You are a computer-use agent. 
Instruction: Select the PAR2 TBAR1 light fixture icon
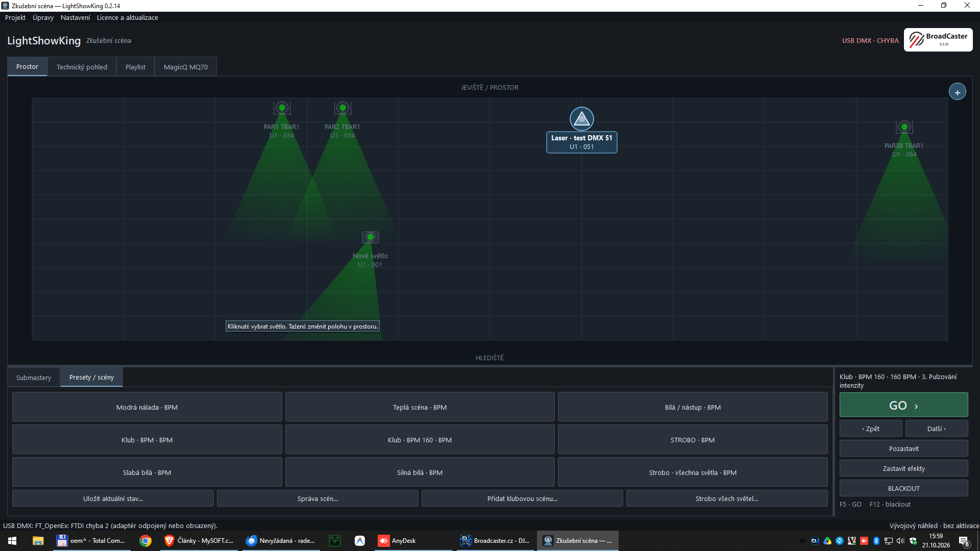pyautogui.click(x=342, y=108)
